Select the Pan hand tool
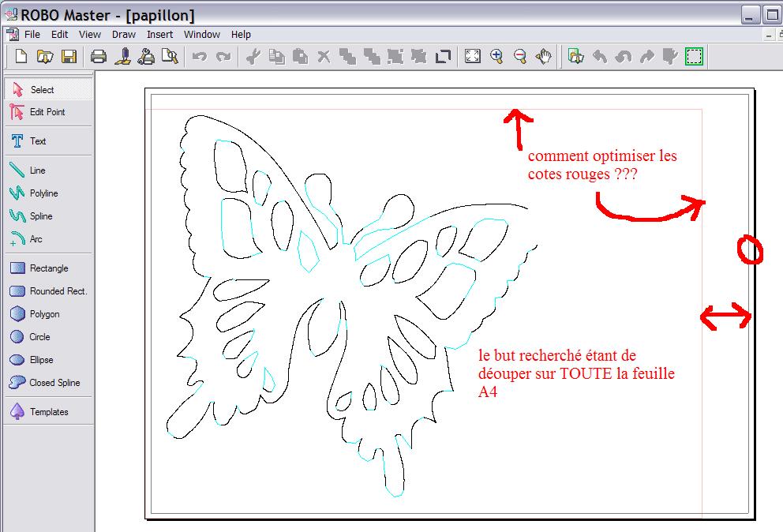Viewport: 783px width, 532px height. point(544,57)
